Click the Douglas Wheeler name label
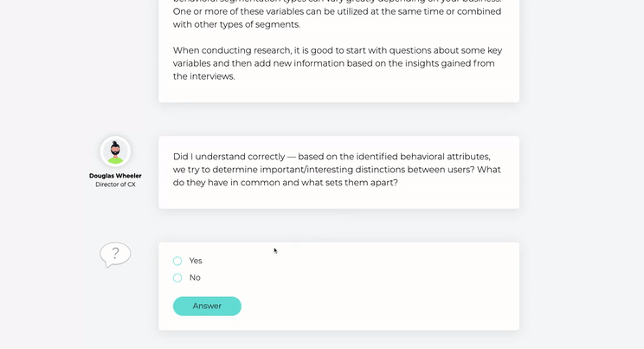The image size is (644, 349). pos(115,176)
